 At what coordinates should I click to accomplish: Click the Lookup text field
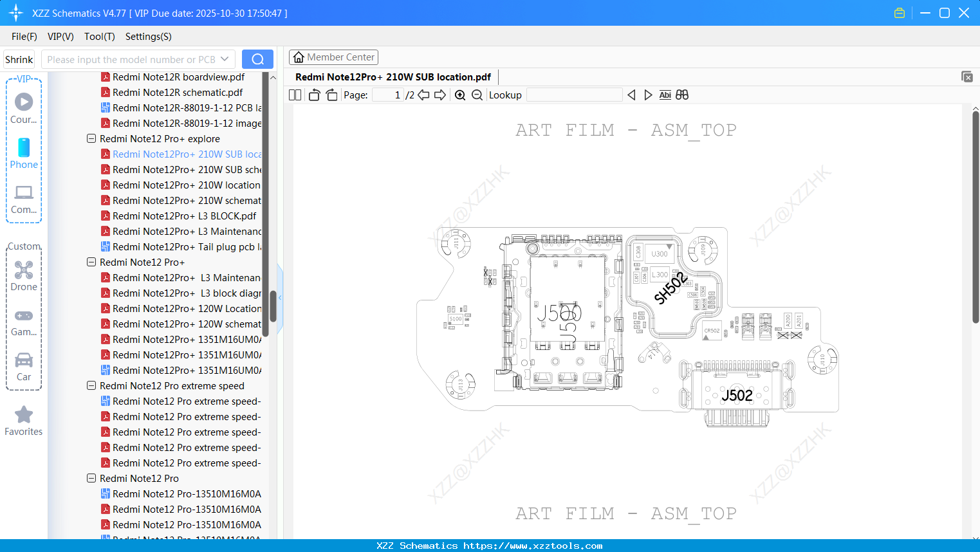575,95
